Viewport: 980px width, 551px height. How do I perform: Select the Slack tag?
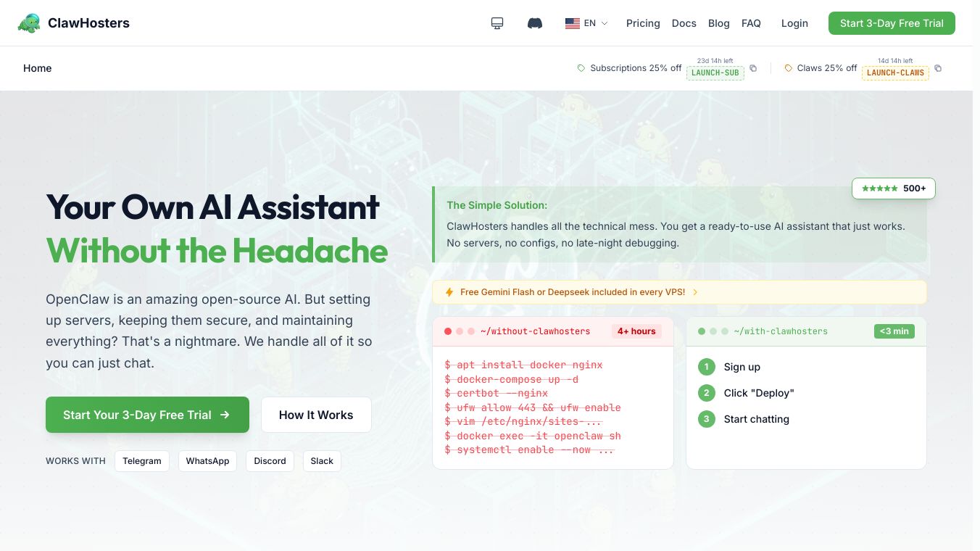click(x=322, y=461)
